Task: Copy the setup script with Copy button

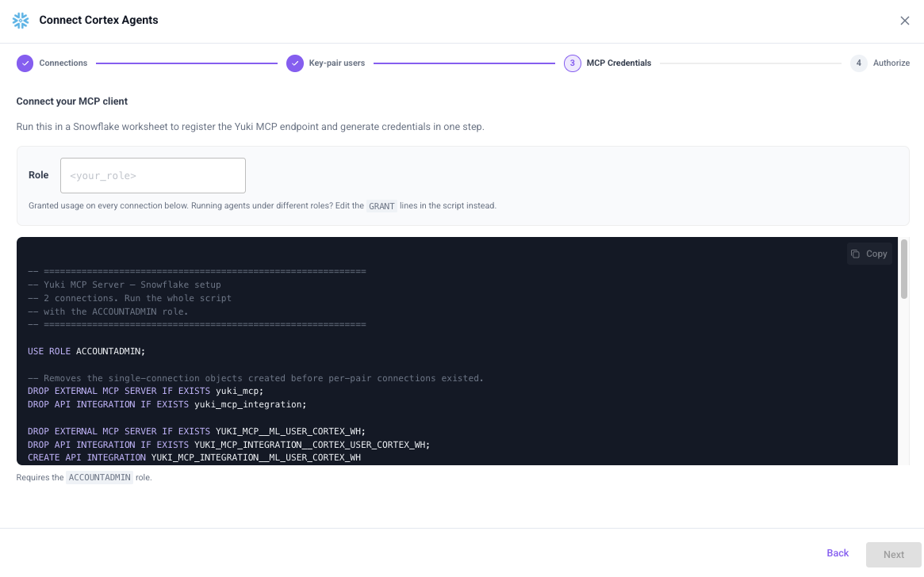Action: [869, 254]
